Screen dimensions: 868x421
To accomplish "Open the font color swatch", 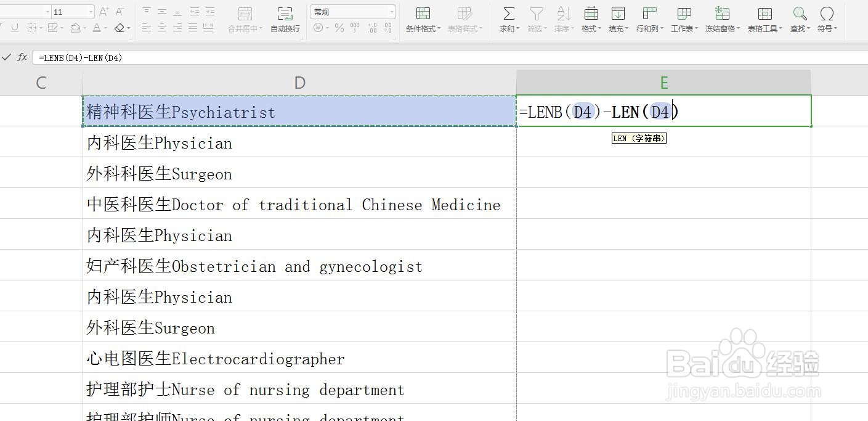I will [96, 27].
